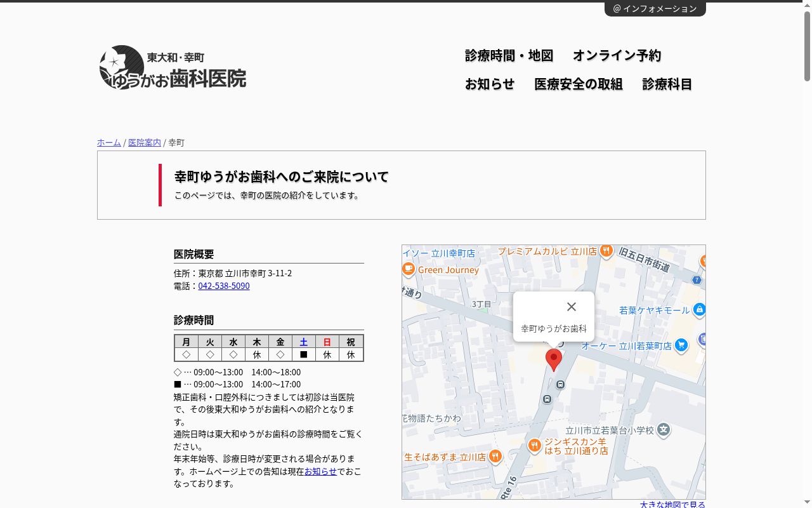
Task: Open オンライン予約 menu item
Action: (x=617, y=55)
